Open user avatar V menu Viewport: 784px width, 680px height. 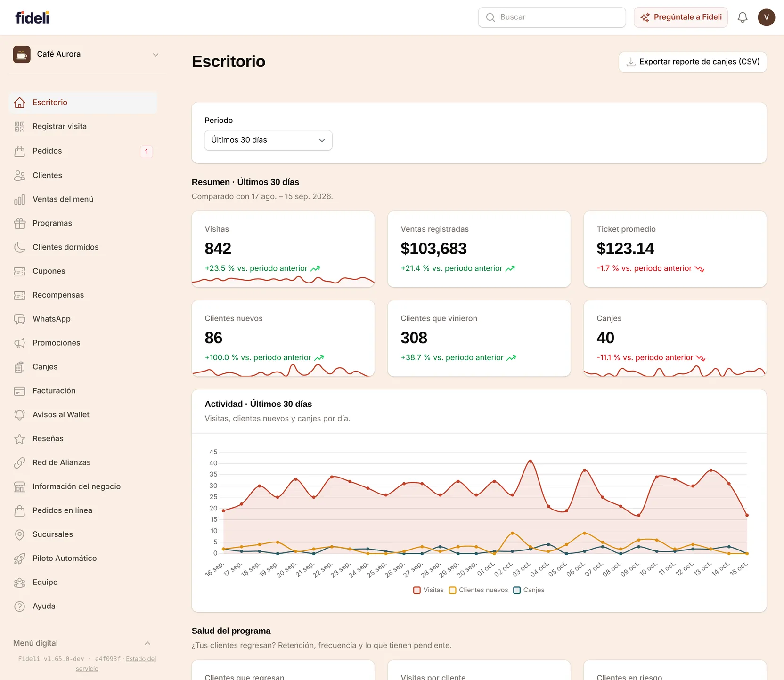[767, 17]
